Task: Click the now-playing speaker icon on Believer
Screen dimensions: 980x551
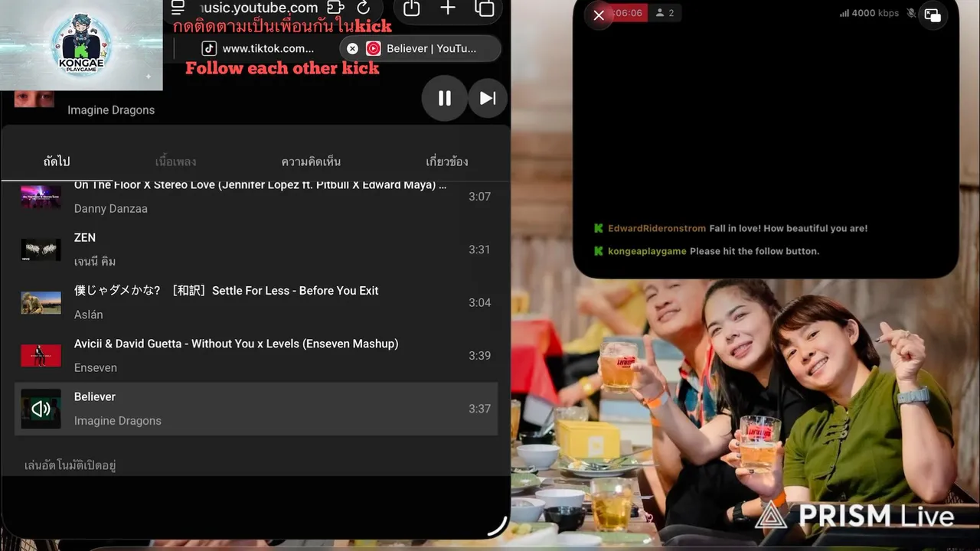Action: pyautogui.click(x=41, y=409)
